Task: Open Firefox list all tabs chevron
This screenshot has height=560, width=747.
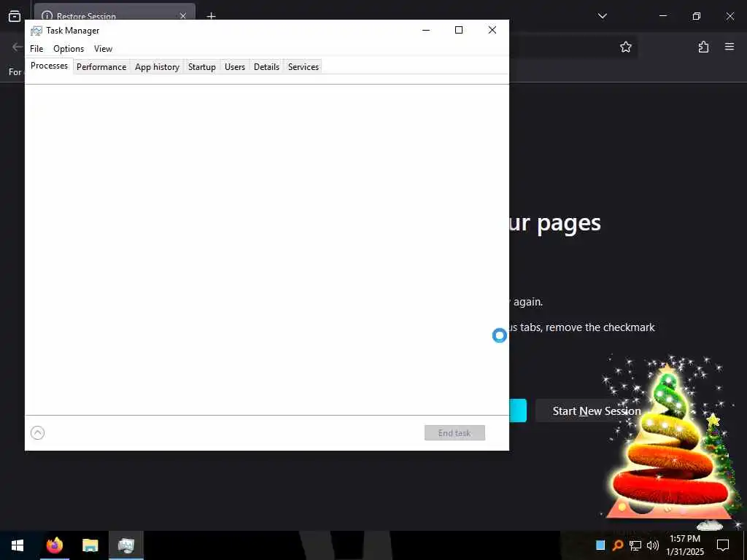Action: point(602,16)
